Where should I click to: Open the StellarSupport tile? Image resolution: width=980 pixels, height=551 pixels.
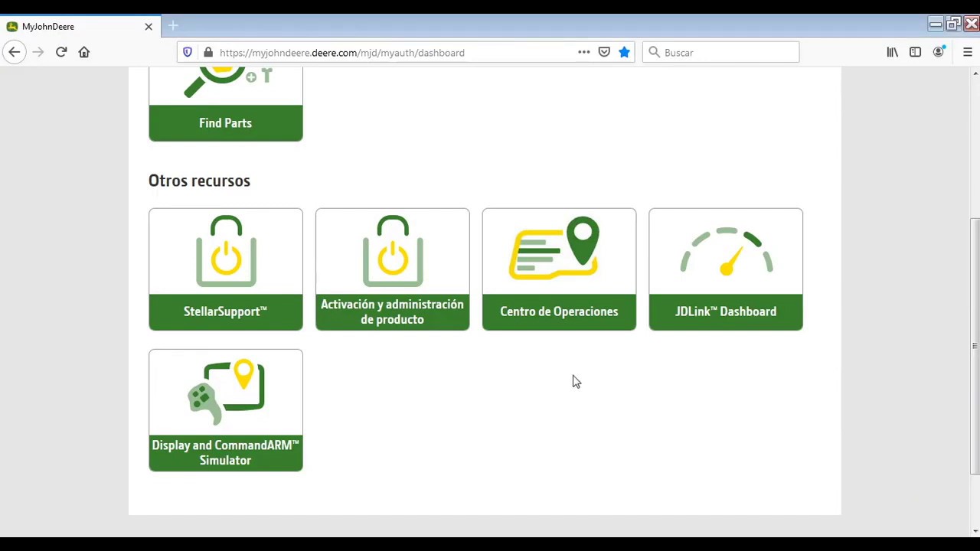tap(225, 269)
